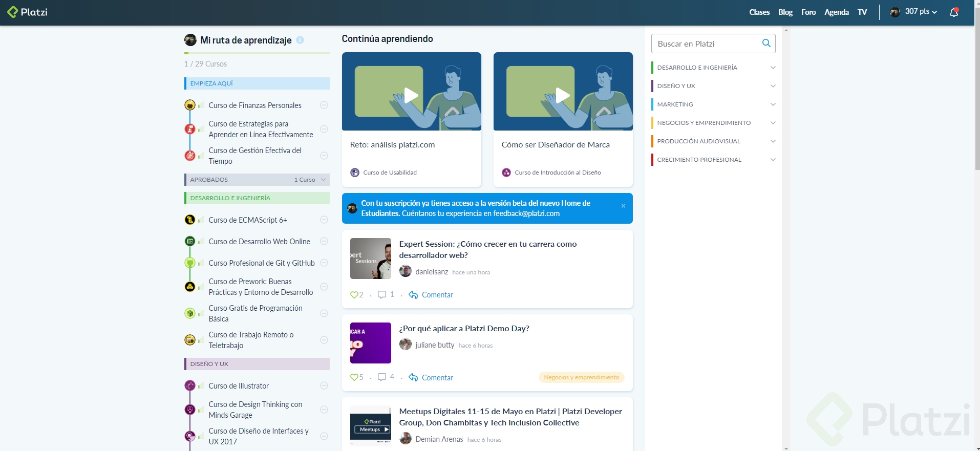The height and width of the screenshot is (451, 980).
Task: Open the Expert Sessions post thumbnail
Action: (371, 259)
